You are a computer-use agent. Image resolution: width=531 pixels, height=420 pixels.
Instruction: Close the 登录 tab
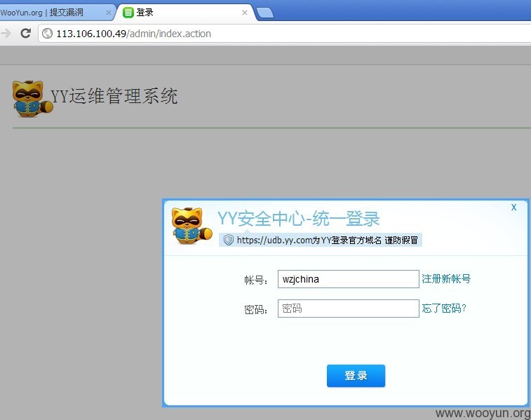(x=245, y=13)
